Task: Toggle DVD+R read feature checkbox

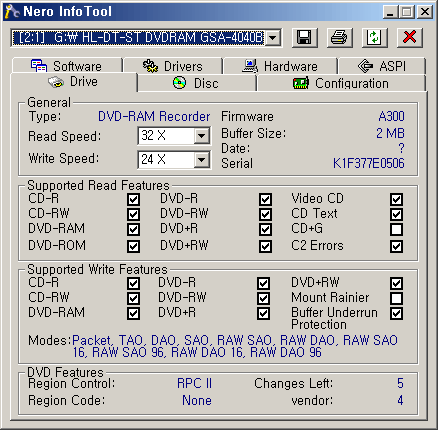Action: [x=265, y=229]
